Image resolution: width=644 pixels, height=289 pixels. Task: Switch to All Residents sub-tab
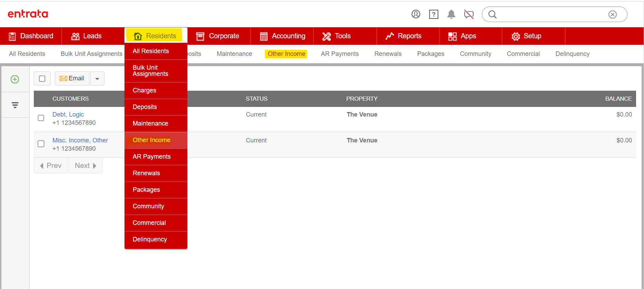tap(27, 54)
